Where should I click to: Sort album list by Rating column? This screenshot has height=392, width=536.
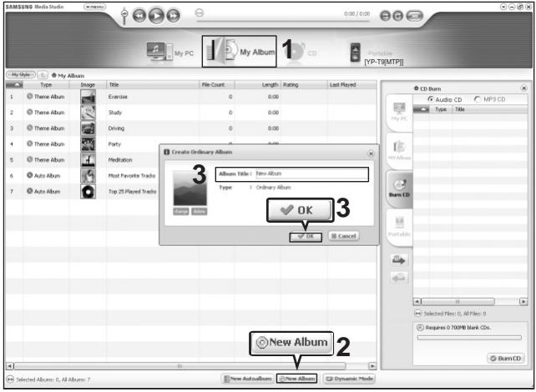pos(304,85)
